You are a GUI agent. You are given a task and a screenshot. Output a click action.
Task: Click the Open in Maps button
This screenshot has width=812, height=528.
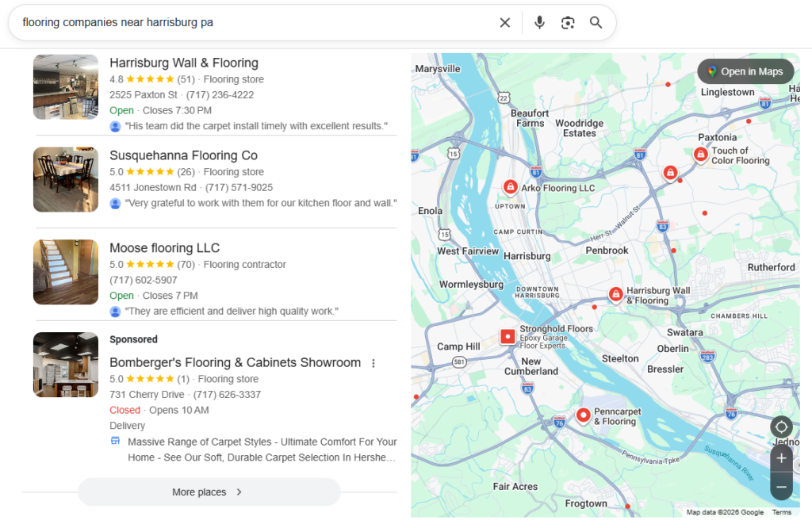tap(745, 71)
